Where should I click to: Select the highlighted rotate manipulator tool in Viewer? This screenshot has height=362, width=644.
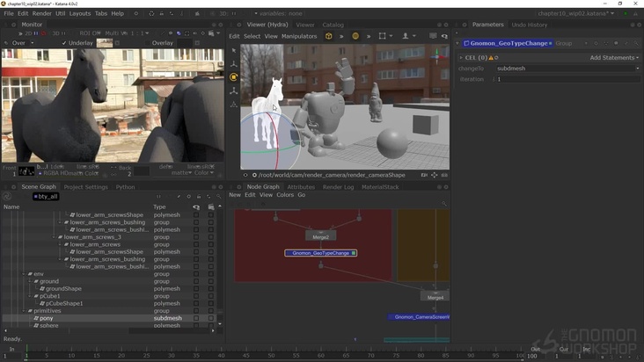234,77
